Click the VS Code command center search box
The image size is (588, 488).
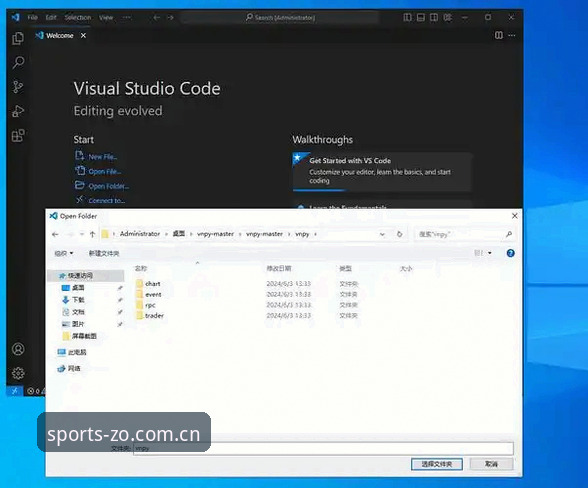coord(280,17)
